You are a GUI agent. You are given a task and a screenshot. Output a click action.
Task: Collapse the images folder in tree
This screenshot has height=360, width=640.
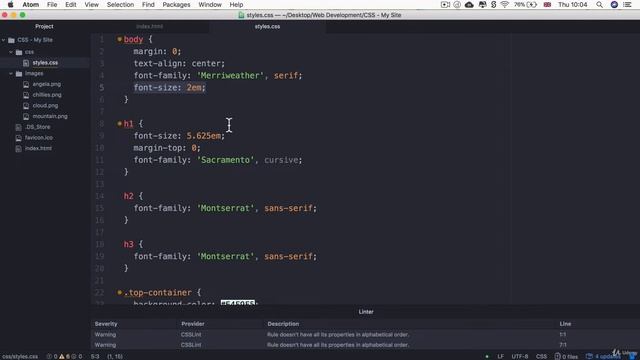pos(11,73)
